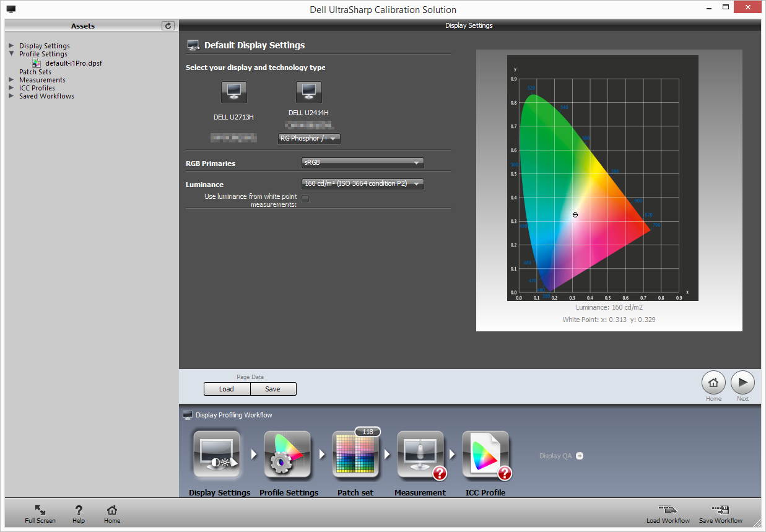Click the Measurement step label
Viewport: 766px width, 532px height.
coord(420,493)
